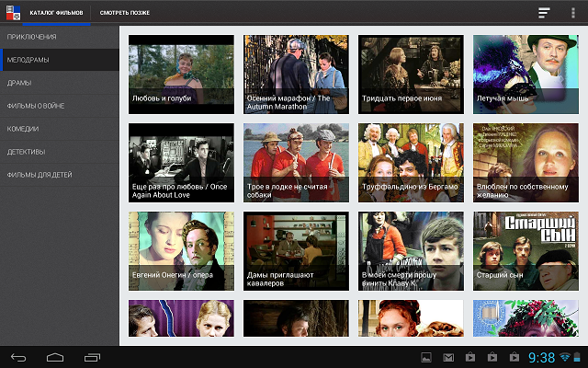Select the Комедии category
Screen dimensions: 588x368
point(60,129)
